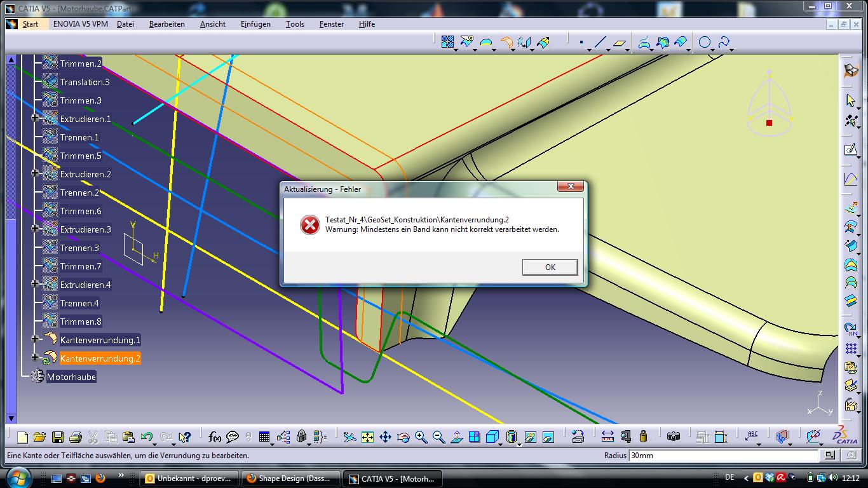The width and height of the screenshot is (868, 488).
Task: Switch to Shape Design Firefox taskbar window
Action: pyautogui.click(x=291, y=478)
